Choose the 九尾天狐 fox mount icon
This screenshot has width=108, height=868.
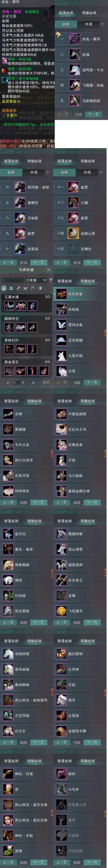(61, 356)
